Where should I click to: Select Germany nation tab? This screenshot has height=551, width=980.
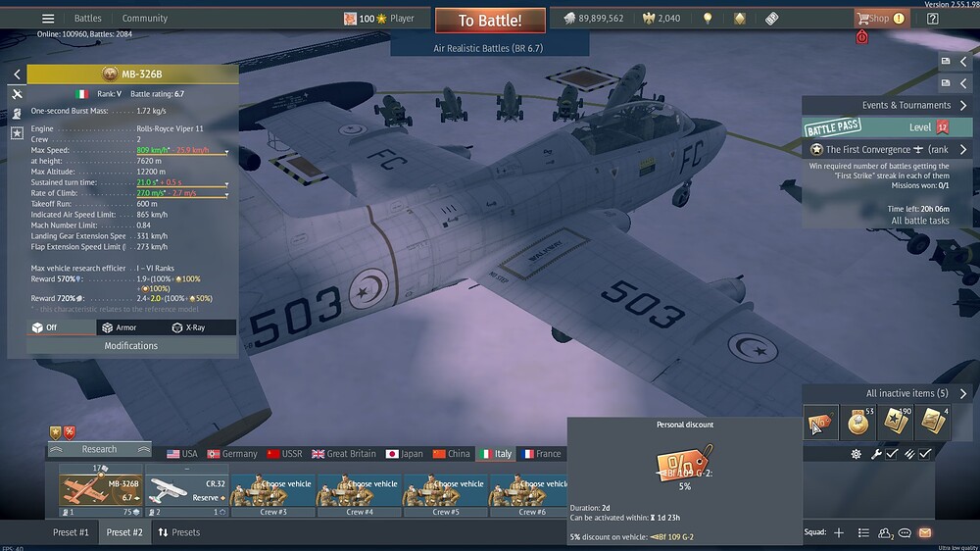click(x=232, y=453)
